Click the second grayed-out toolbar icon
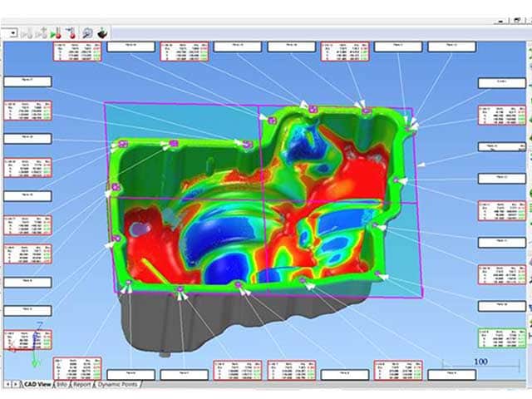532x399 pixels. click(x=41, y=32)
